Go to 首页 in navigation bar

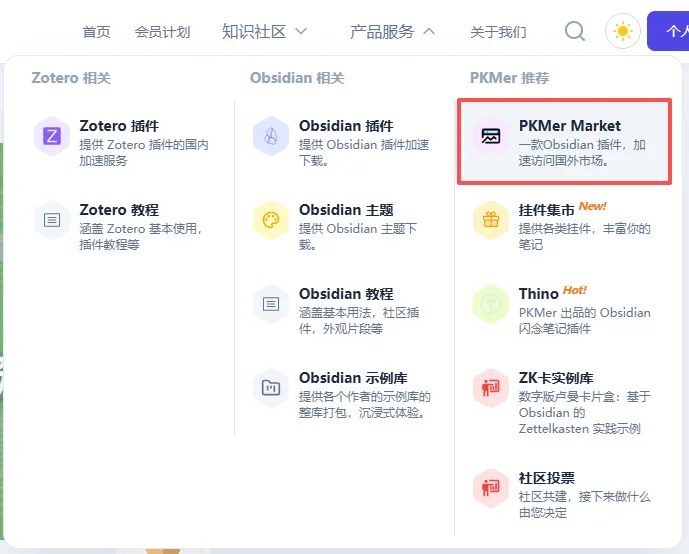[x=96, y=32]
